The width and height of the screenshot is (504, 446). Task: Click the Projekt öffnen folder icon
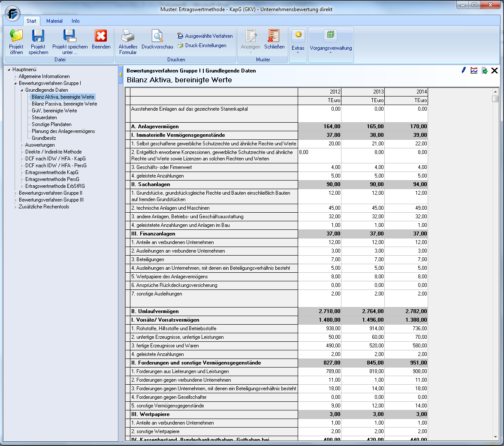(16, 36)
